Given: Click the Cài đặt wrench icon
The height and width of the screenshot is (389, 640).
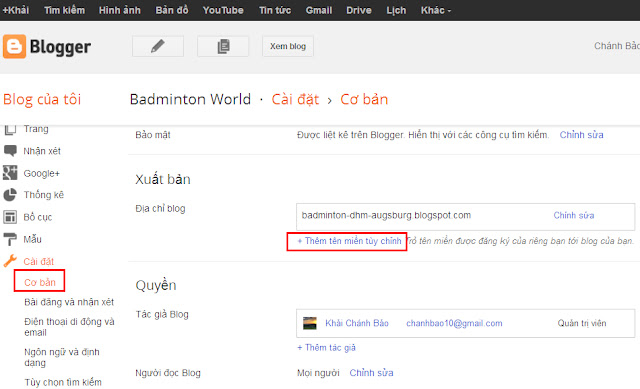Looking at the screenshot, I should (10, 261).
